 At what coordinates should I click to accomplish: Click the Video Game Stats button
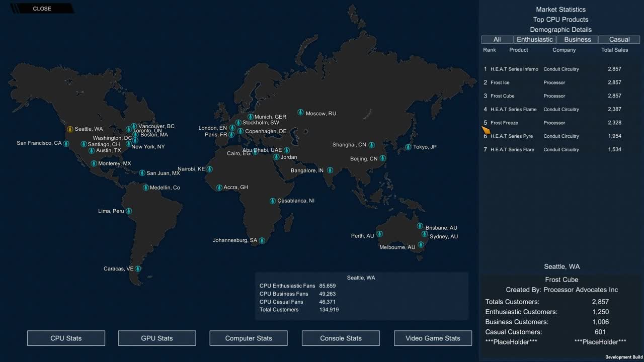433,338
